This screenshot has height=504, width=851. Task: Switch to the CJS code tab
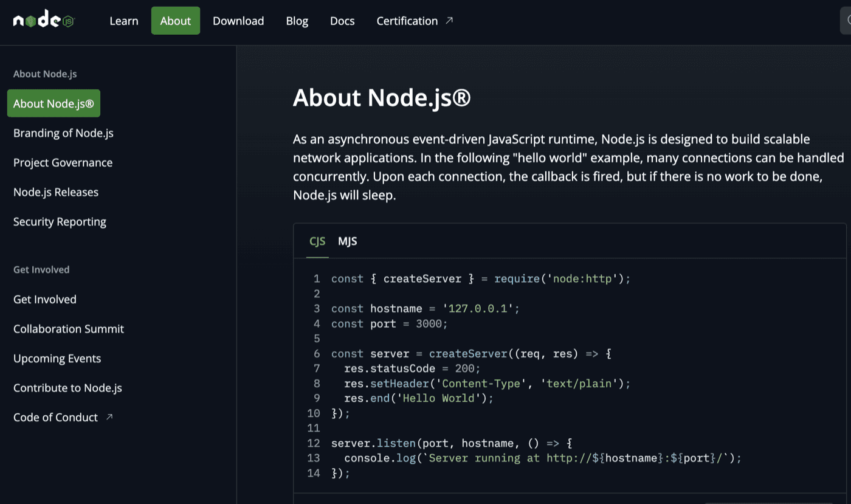(x=317, y=241)
